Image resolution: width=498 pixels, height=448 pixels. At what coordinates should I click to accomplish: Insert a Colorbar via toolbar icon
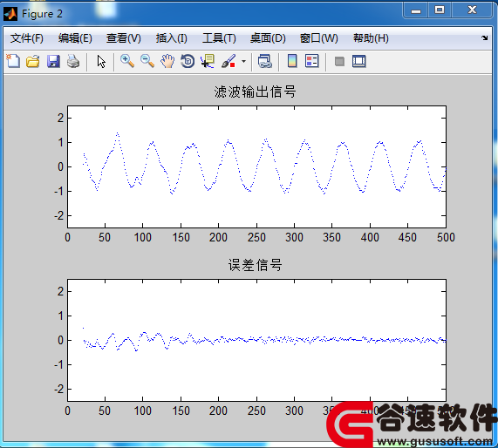click(292, 61)
